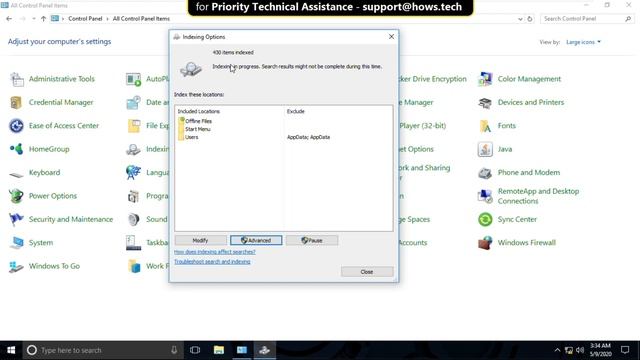Open the Windows Start menu
Screen dimensions: 640x360
[11, 350]
